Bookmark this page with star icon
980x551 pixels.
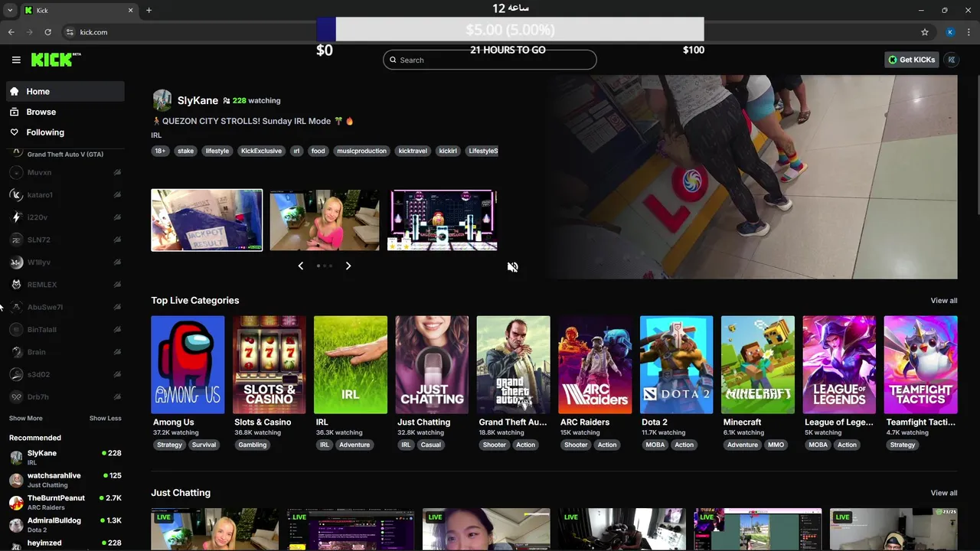click(x=925, y=32)
